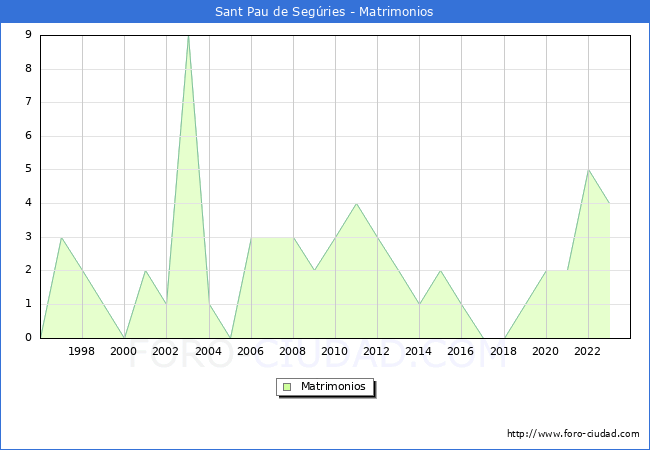This screenshot has width=650, height=450.
Task: Click the 2011 peak at value 4
Action: coord(356,204)
